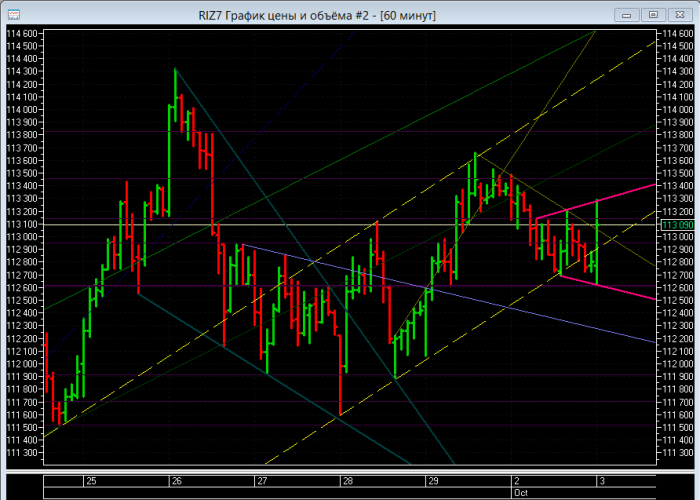Click the 'Oct' month label
The height and width of the screenshot is (500, 700).
point(521,493)
